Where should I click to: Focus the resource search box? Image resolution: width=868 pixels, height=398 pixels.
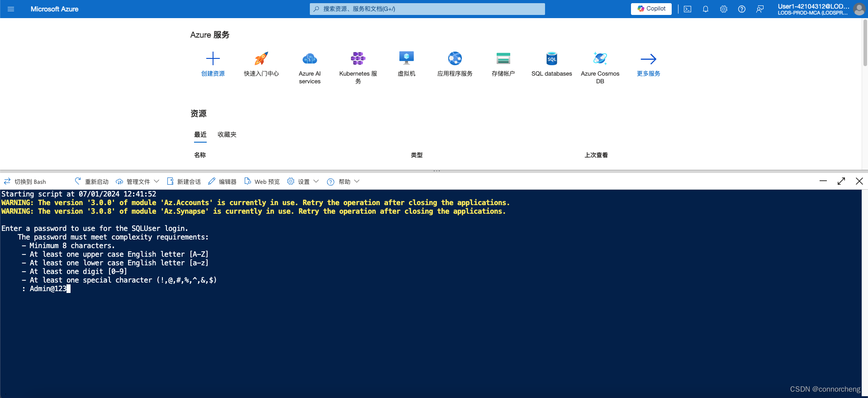point(427,9)
